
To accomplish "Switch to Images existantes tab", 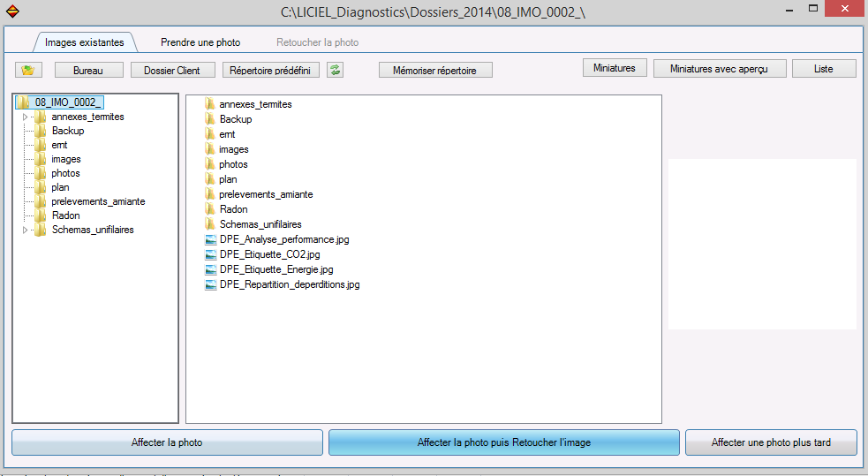I will [84, 42].
